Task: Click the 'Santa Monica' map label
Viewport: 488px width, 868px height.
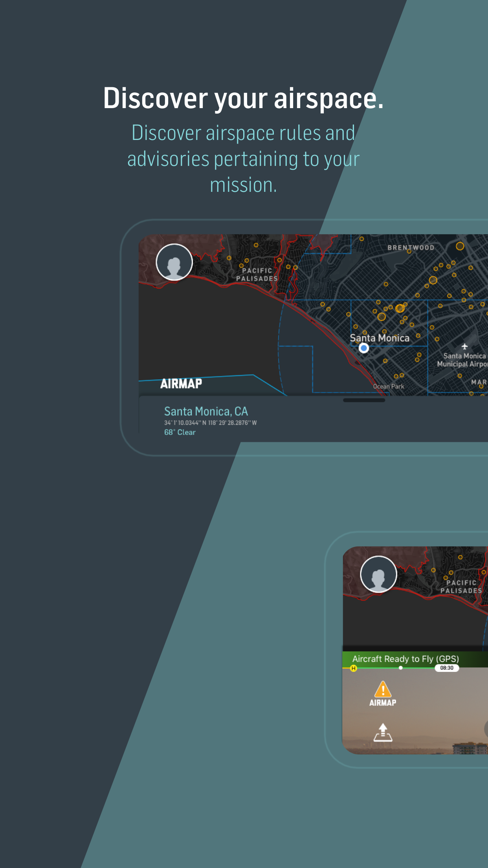Action: coord(380,338)
